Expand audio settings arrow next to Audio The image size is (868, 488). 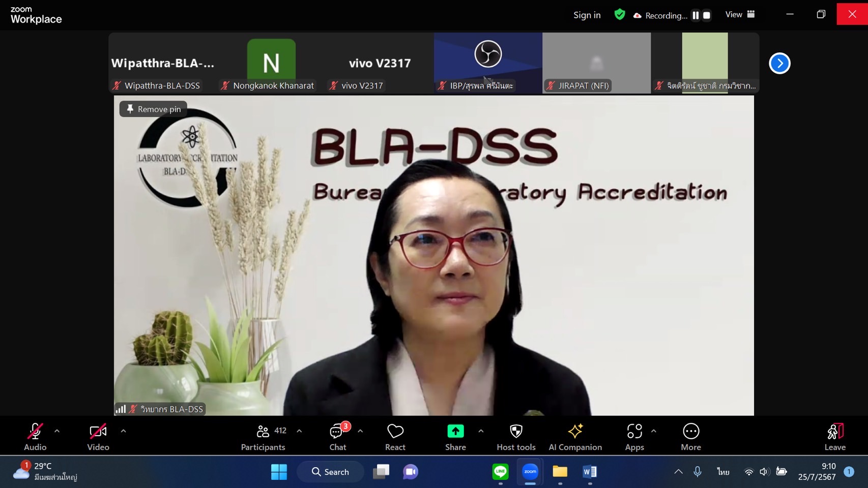tap(57, 431)
